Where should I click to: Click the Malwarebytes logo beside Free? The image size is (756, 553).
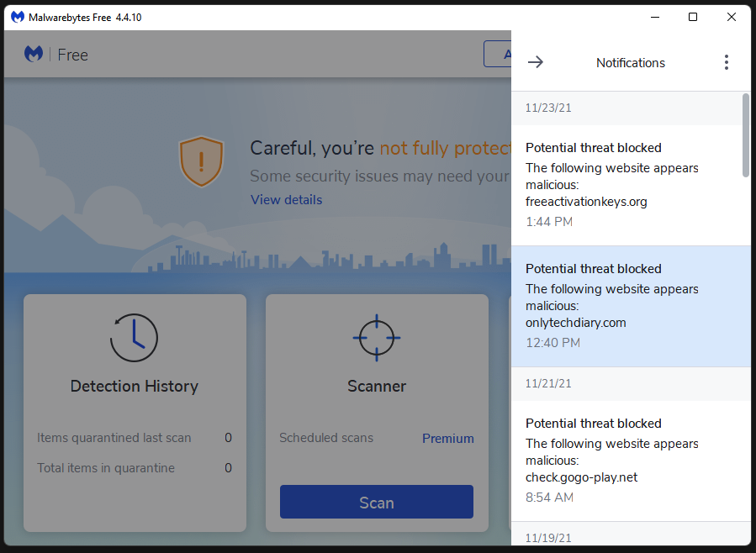coord(34,54)
